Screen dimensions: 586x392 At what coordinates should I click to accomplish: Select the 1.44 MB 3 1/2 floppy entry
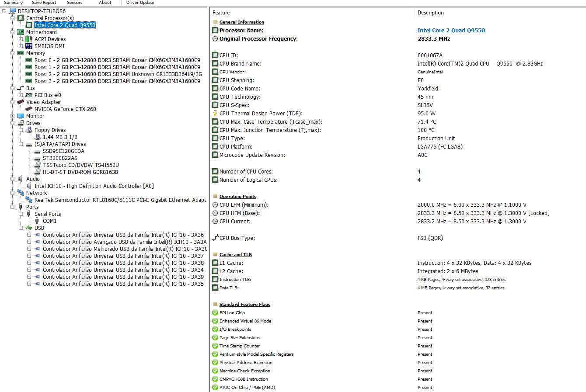coord(60,137)
